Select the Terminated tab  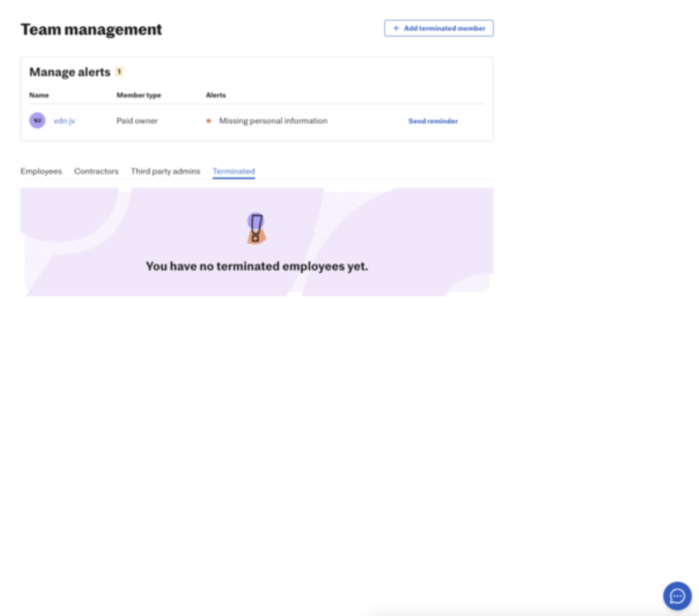click(233, 171)
